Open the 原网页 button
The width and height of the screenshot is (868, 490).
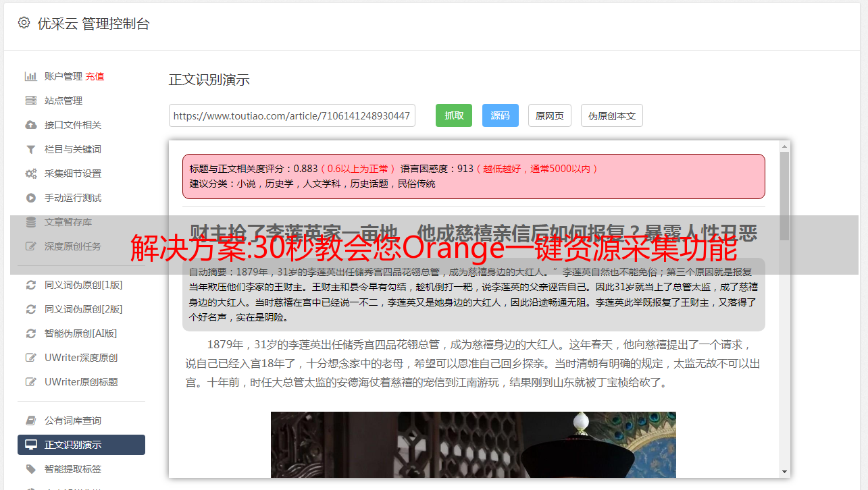click(550, 115)
